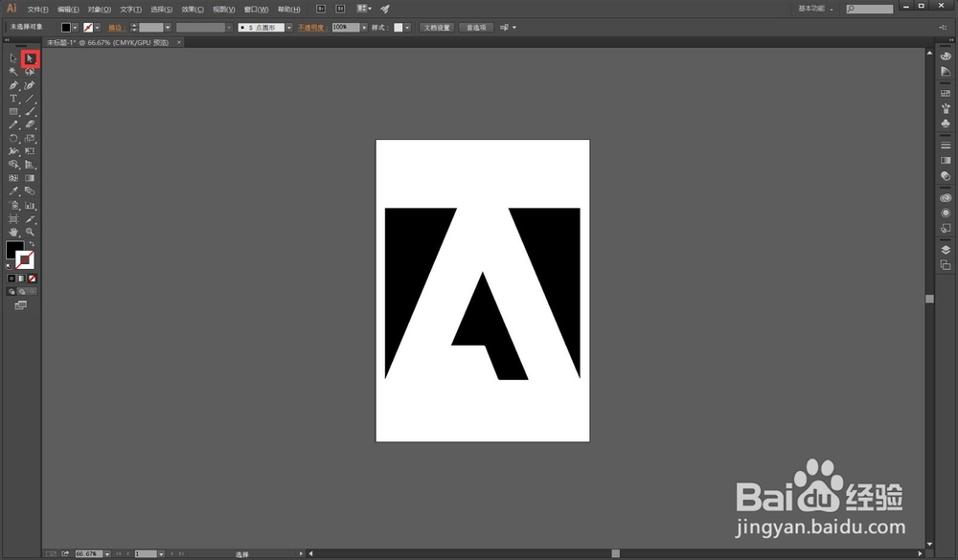Viewport: 958px width, 560px height.
Task: Select the Width tool
Action: click(12, 151)
